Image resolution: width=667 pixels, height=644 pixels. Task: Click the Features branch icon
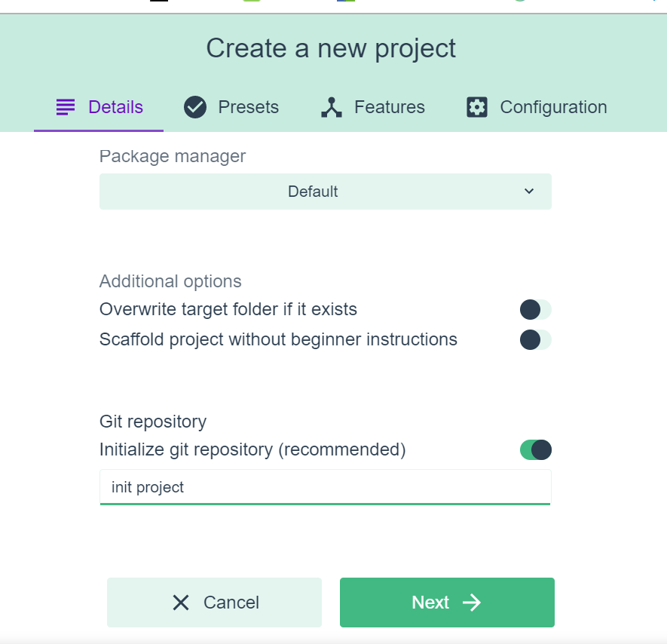click(332, 107)
